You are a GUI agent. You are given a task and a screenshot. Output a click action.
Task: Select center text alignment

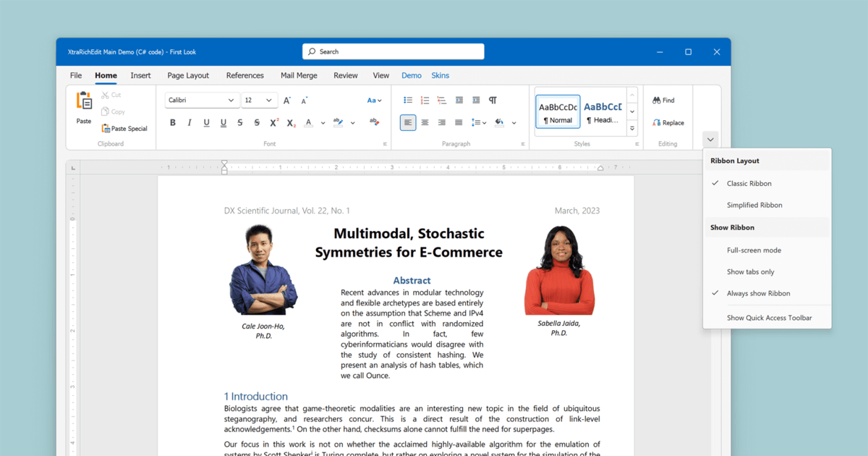point(425,122)
